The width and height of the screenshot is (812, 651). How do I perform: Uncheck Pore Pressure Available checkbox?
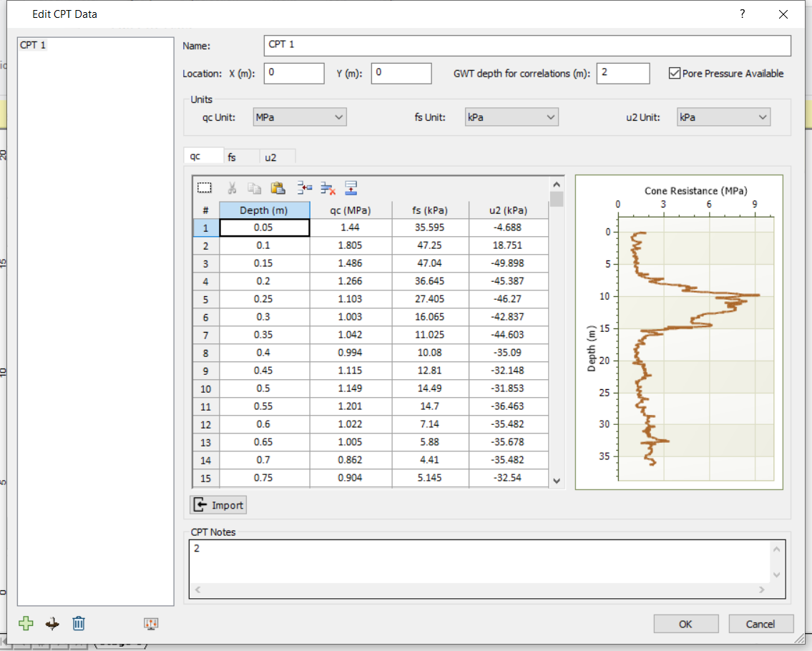coord(674,74)
